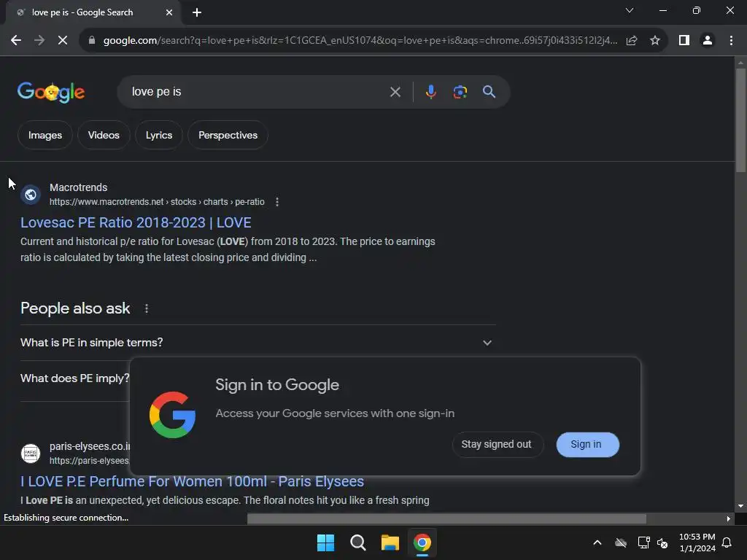Filter results by Lyrics

click(159, 135)
